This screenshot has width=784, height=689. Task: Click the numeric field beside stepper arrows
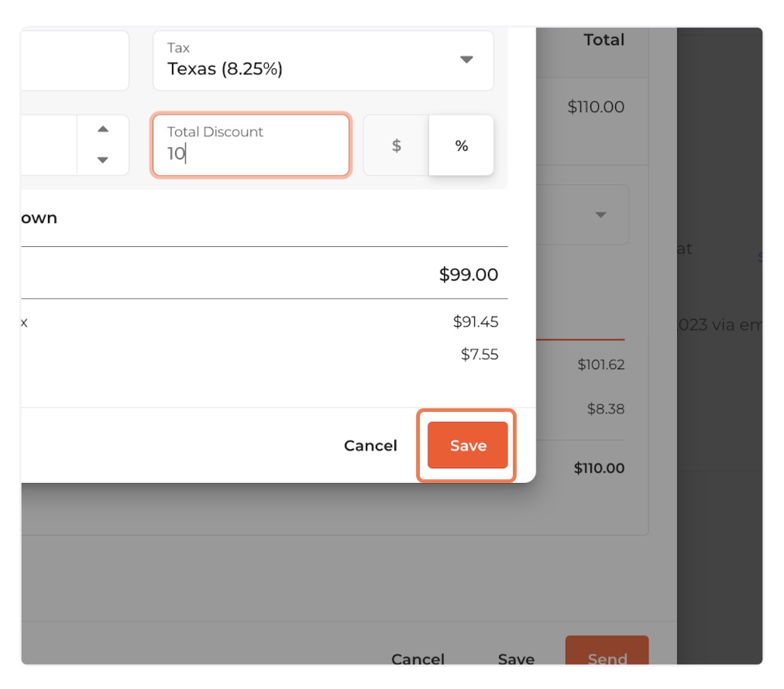click(48, 146)
